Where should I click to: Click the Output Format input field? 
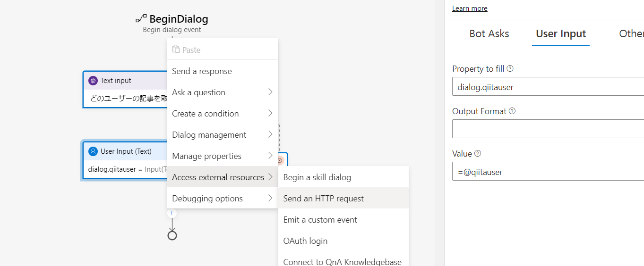(x=548, y=129)
